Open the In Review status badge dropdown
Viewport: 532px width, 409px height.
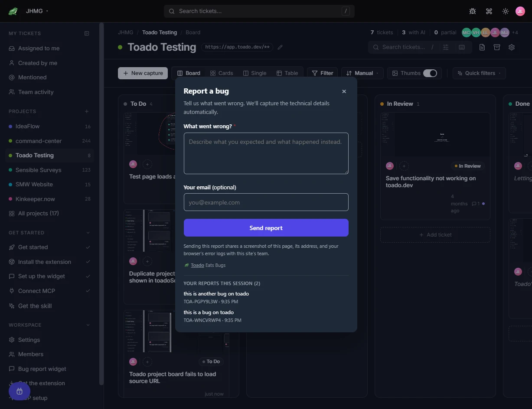(x=468, y=166)
